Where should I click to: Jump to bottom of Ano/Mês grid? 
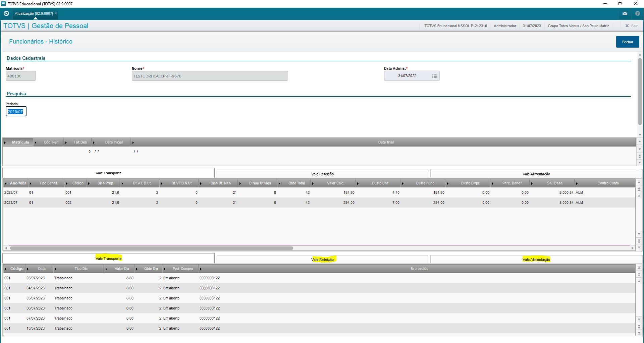[x=639, y=247]
